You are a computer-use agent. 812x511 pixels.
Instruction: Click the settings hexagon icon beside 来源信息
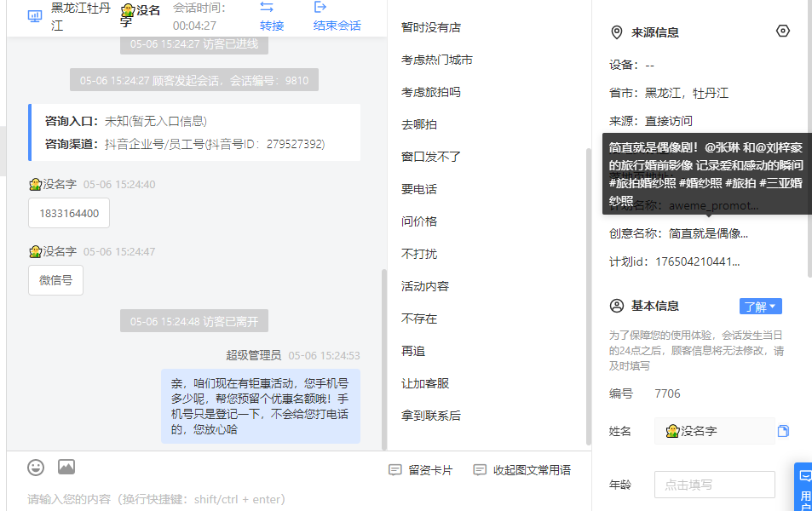(x=783, y=31)
